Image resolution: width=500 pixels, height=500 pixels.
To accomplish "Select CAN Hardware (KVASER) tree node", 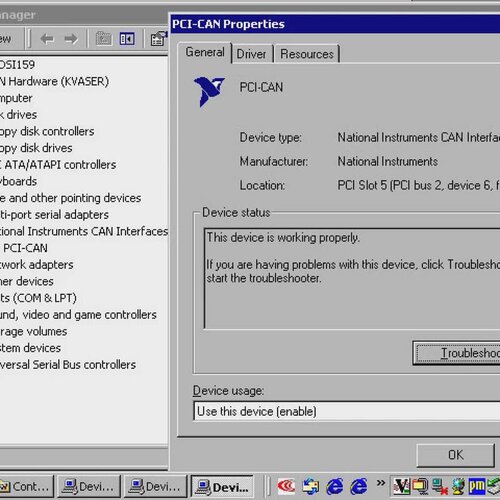I will 54,81.
